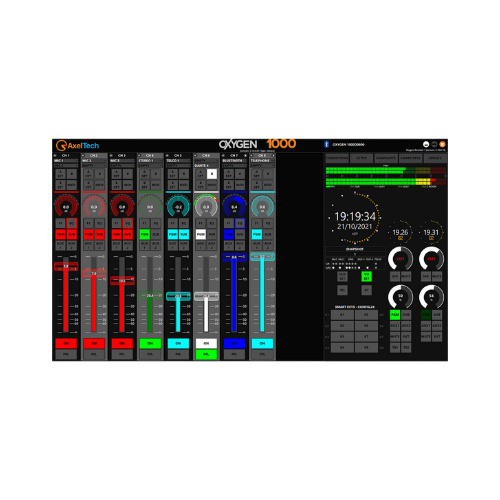Screen dimensions: 500x500
Task: Click the A SET button on MIC 1
Action: tap(60, 174)
